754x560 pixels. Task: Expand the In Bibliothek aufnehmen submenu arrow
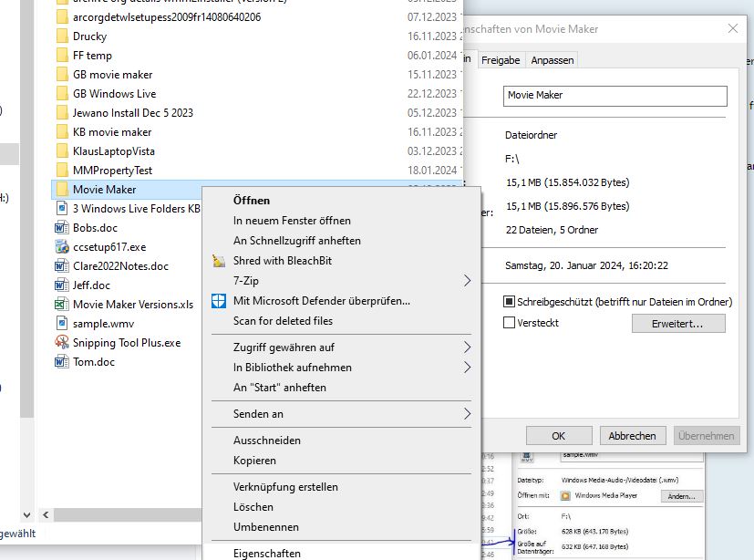tap(468, 368)
